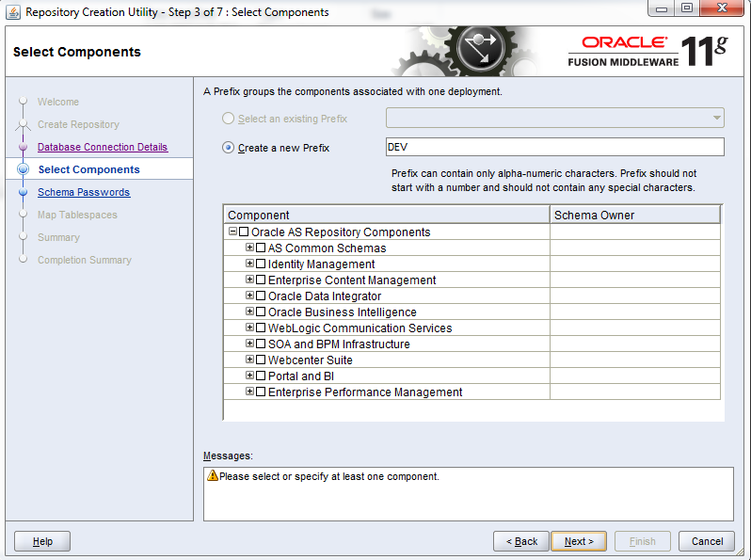
Task: Check the Oracle AS Repository Components checkbox
Action: [x=244, y=232]
